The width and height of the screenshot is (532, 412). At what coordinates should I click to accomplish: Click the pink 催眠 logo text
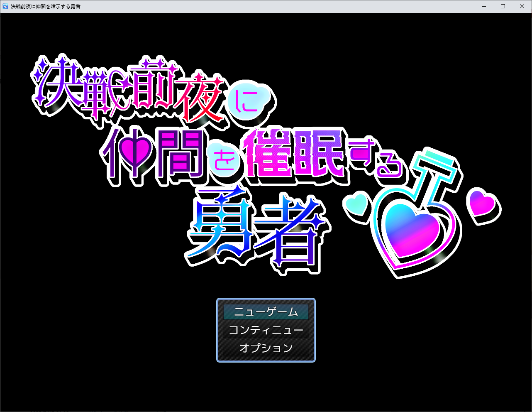click(x=294, y=153)
